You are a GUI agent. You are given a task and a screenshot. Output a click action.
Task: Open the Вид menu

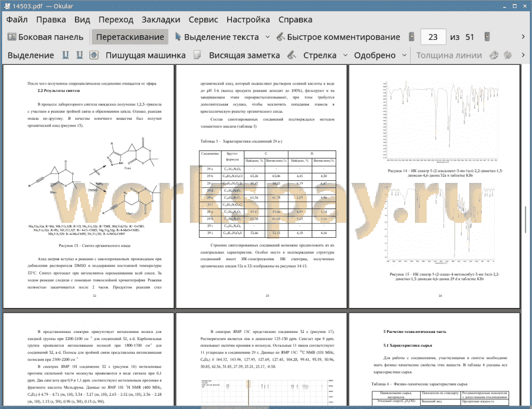click(82, 20)
